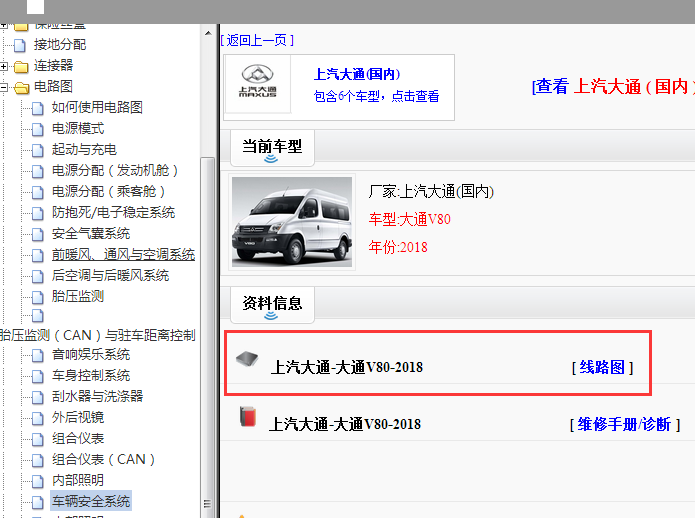695x518 pixels.
Task: Open 如何使用电路图 document
Action: [97, 107]
